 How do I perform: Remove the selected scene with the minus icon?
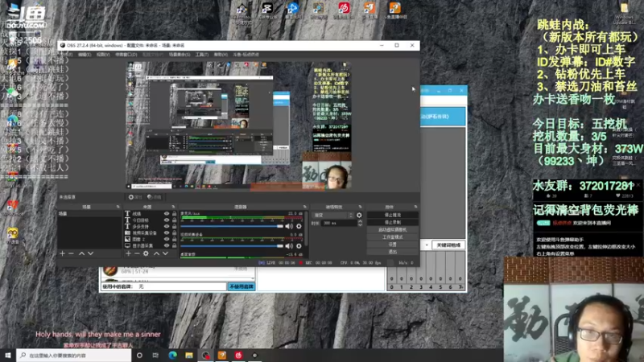(x=71, y=253)
